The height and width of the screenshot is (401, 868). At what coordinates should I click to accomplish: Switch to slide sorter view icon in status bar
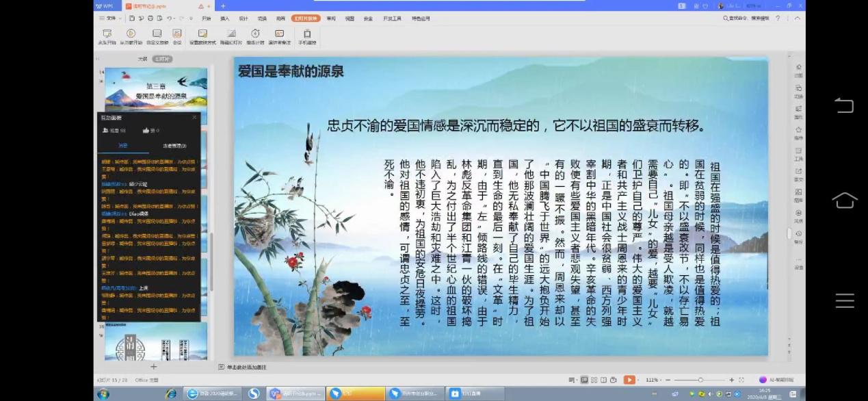pyautogui.click(x=594, y=380)
